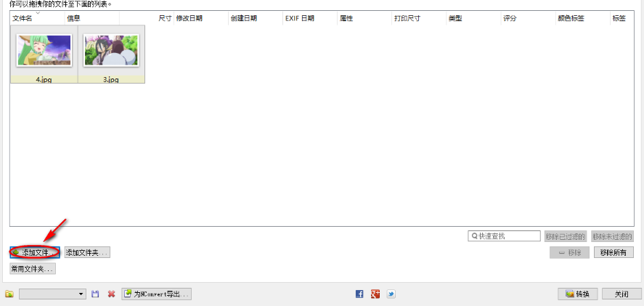Sort by 修改日期 column header
The image size is (644, 306).
(x=201, y=18)
